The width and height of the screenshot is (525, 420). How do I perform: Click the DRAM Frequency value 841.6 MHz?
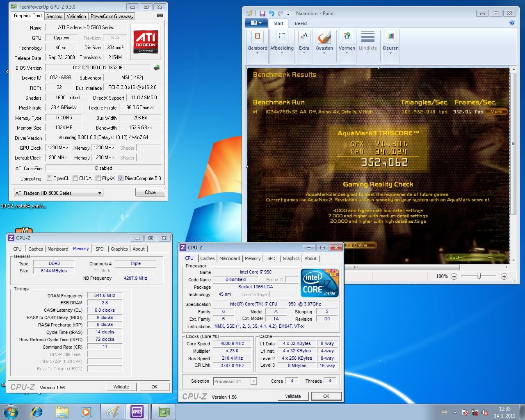click(x=105, y=295)
